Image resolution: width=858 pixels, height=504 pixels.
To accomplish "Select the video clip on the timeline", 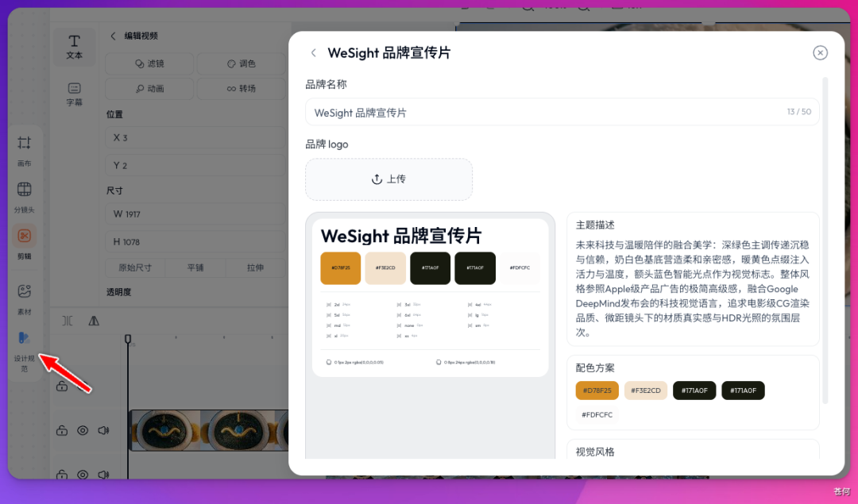I will point(209,431).
